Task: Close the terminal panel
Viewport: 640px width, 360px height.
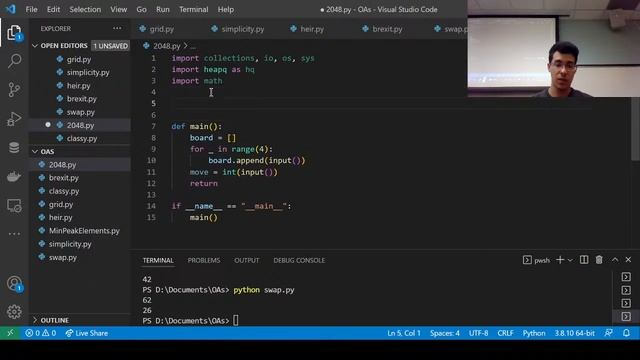Action: pyautogui.click(x=628, y=260)
